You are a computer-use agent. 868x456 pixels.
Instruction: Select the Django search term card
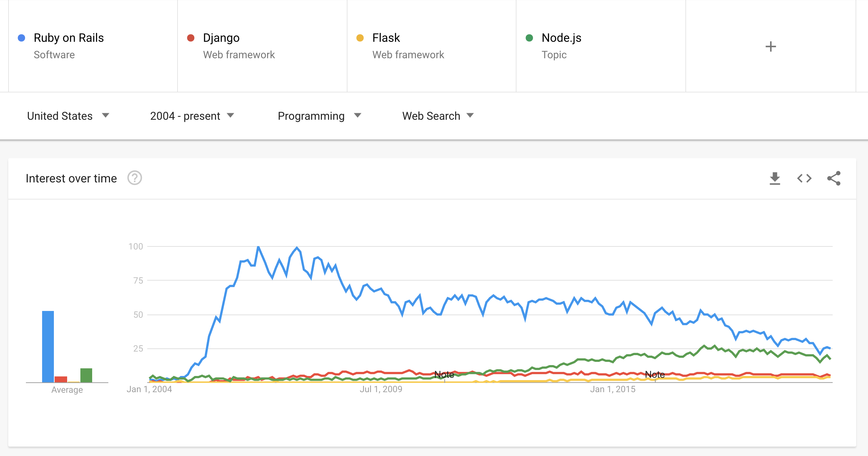pos(262,46)
